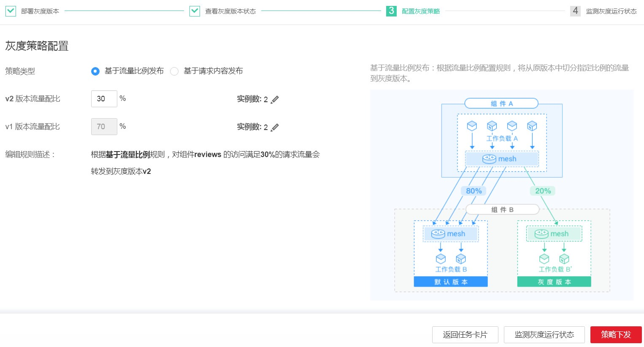This screenshot has width=644, height=347.
Task: Click the step 3 number badge
Action: tap(391, 11)
